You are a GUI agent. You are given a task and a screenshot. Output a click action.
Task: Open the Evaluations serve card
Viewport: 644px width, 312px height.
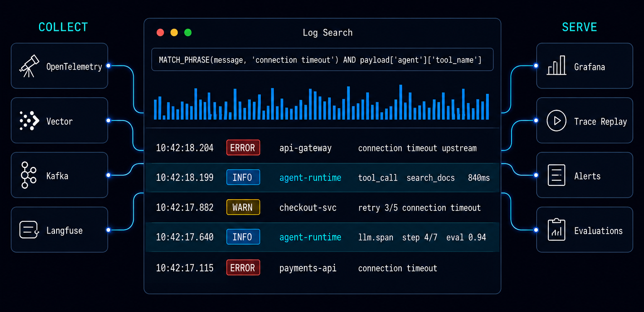coord(584,229)
